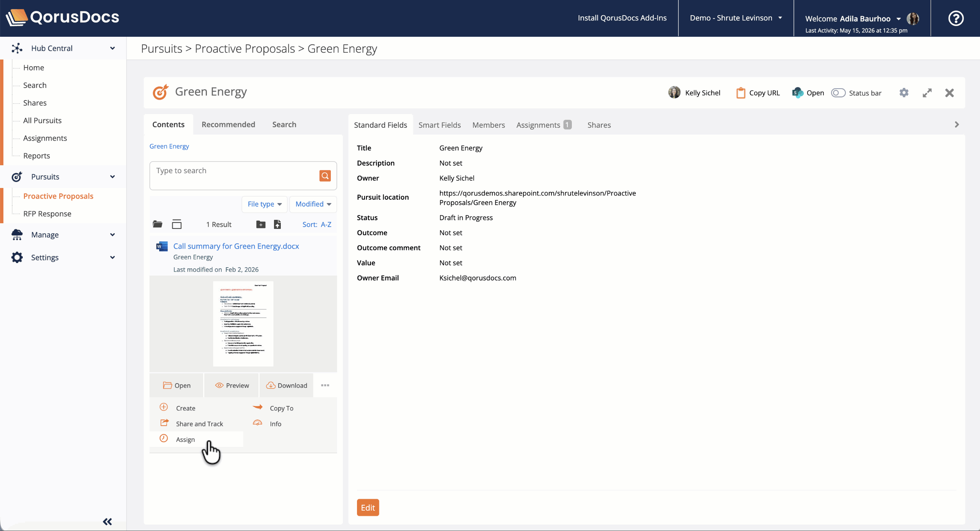Collapse the Hub Central section
The width and height of the screenshot is (980, 531).
[x=113, y=48]
